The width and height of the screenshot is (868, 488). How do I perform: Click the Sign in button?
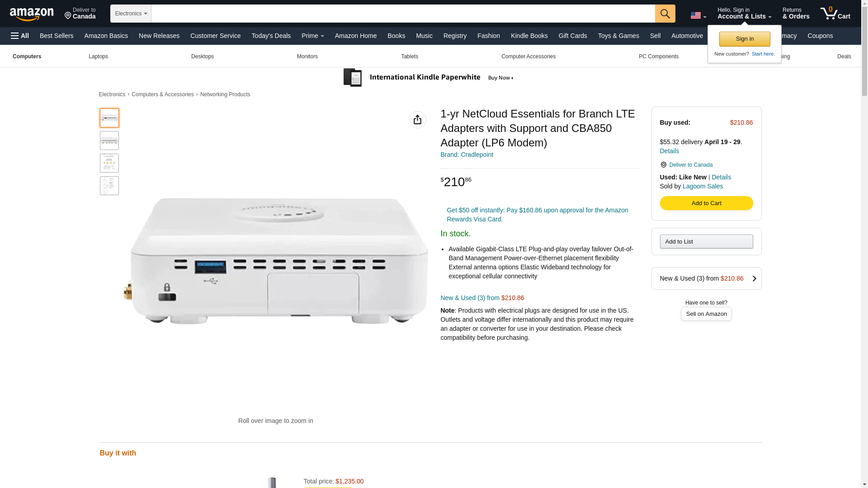coord(744,39)
